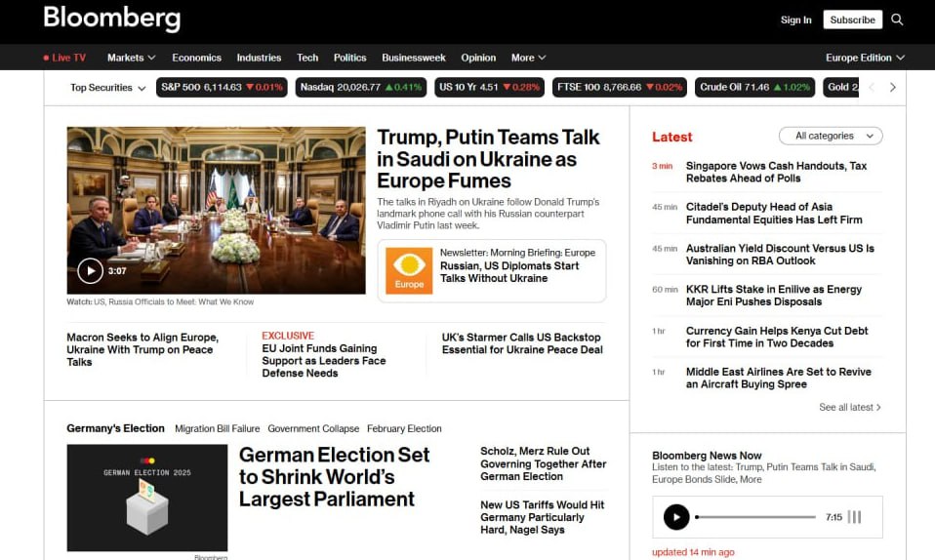Click the video caption Watch: US, Russia Officials
The height and width of the screenshot is (560, 935).
(x=160, y=301)
